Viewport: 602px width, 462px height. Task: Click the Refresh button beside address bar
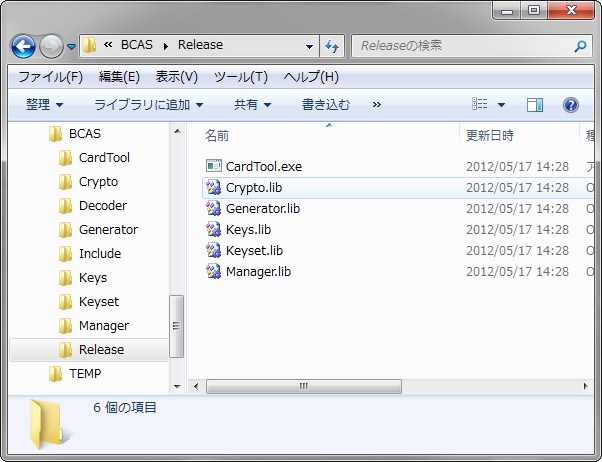pyautogui.click(x=332, y=45)
